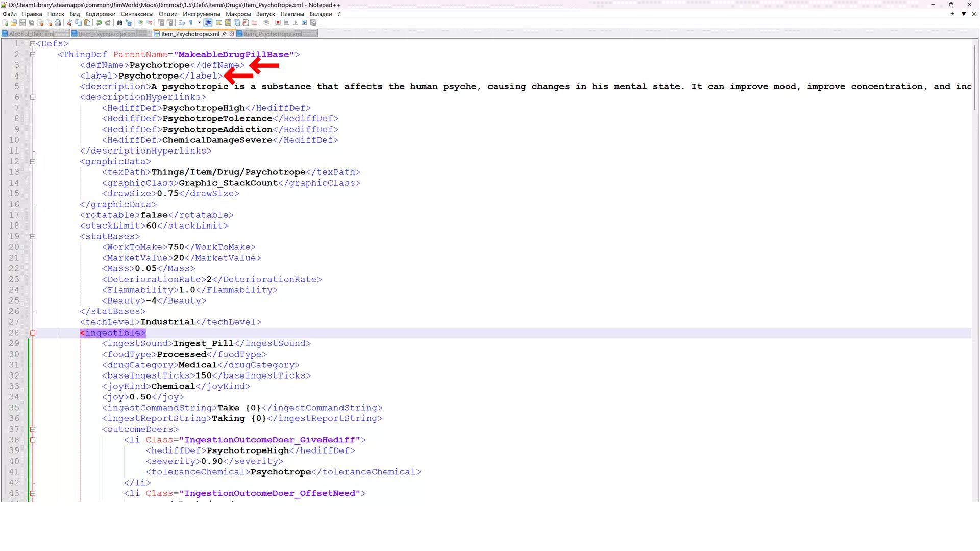
Task: Open Find with the binoculars icon
Action: click(x=119, y=23)
